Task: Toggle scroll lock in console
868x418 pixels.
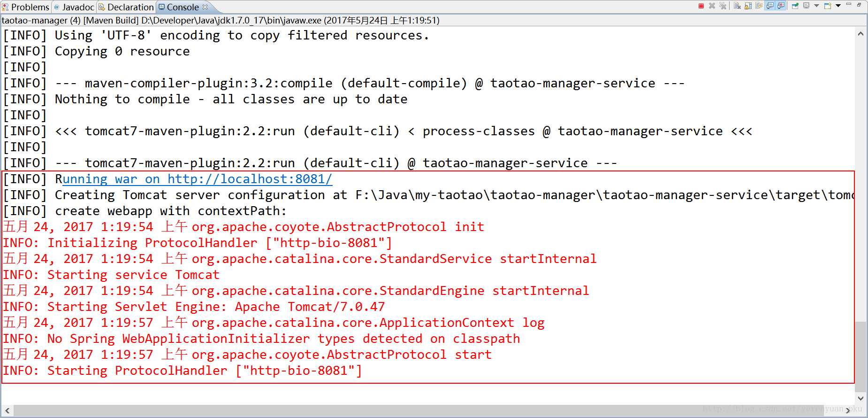Action: (x=748, y=6)
